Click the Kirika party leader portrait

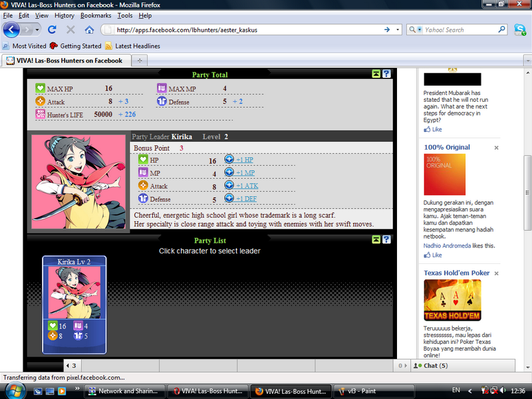click(x=78, y=182)
